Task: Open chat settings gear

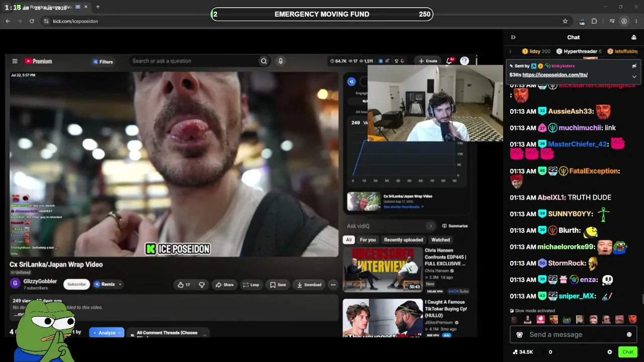Action: [x=610, y=352]
